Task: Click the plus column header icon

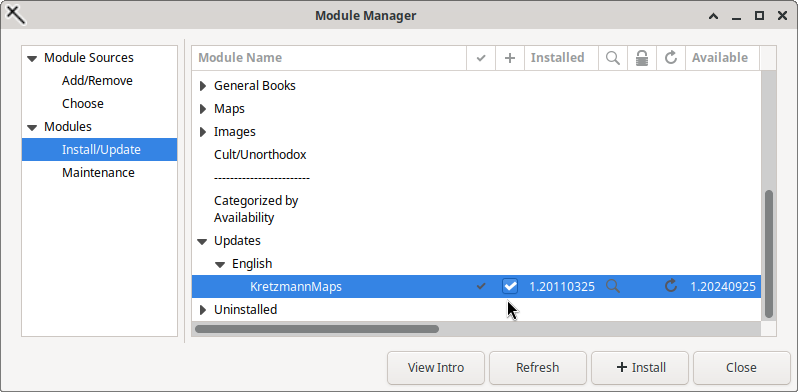Action: point(510,58)
